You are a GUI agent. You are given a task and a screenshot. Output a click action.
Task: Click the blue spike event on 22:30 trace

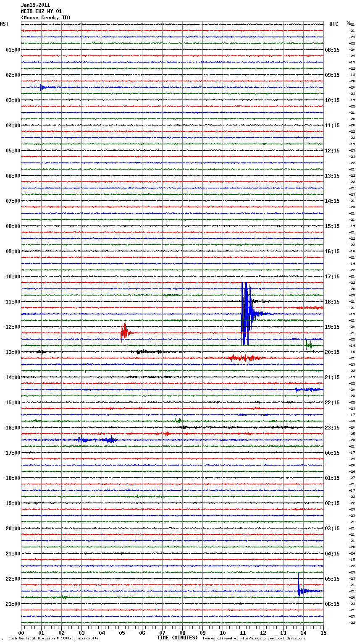pos(303,591)
